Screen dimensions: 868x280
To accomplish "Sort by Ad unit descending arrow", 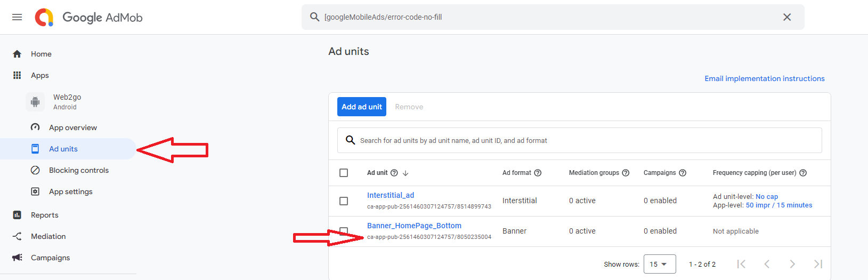I will click(405, 173).
